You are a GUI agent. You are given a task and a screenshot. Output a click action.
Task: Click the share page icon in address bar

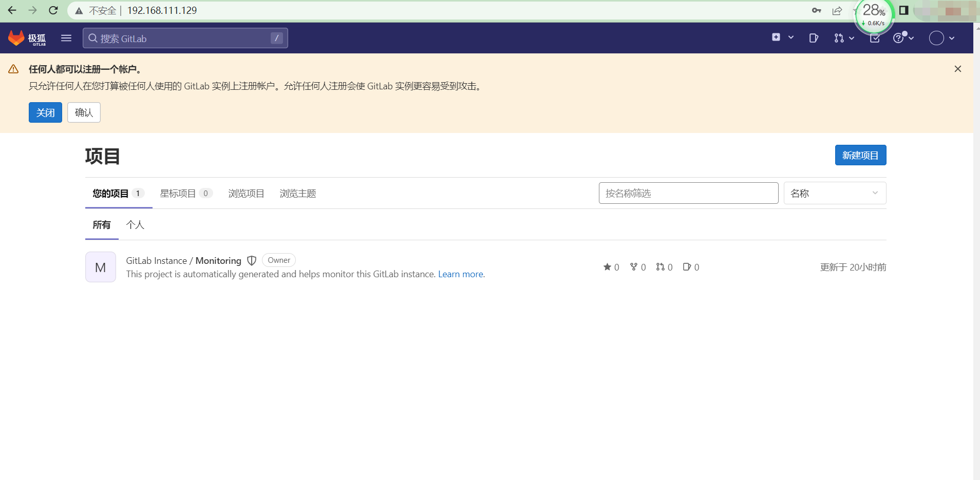point(837,10)
